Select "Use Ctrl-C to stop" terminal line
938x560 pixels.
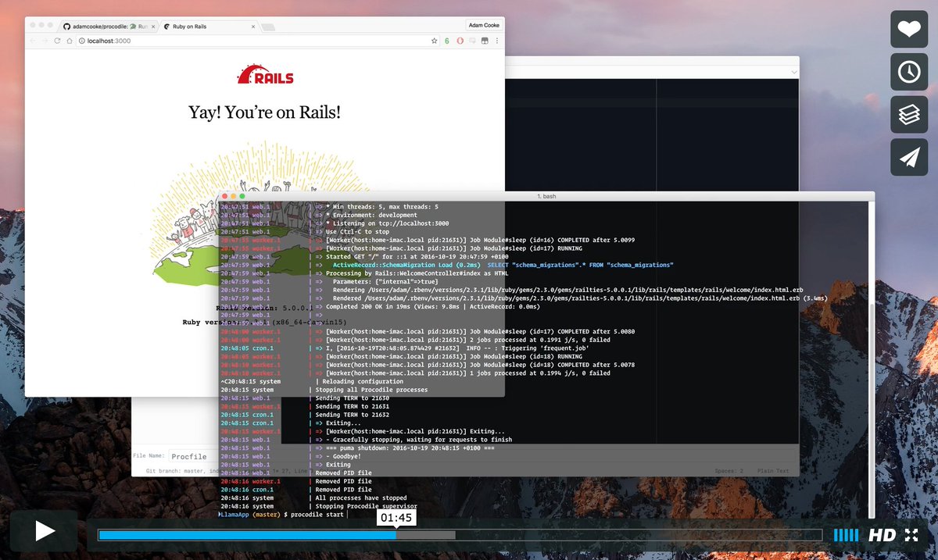[x=357, y=231]
